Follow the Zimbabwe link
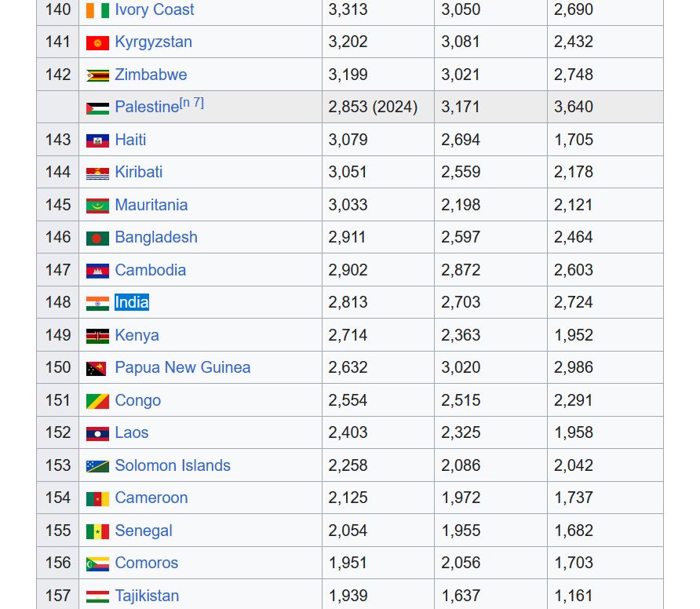700x609 pixels. point(151,75)
